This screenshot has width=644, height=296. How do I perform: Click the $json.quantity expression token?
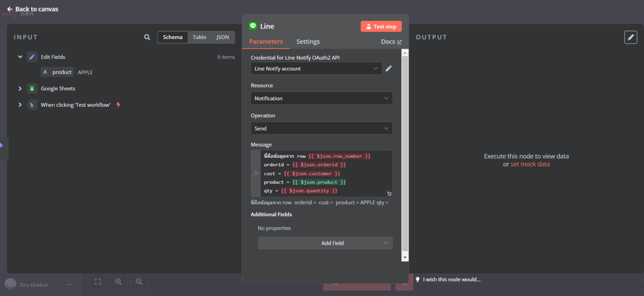[309, 191]
